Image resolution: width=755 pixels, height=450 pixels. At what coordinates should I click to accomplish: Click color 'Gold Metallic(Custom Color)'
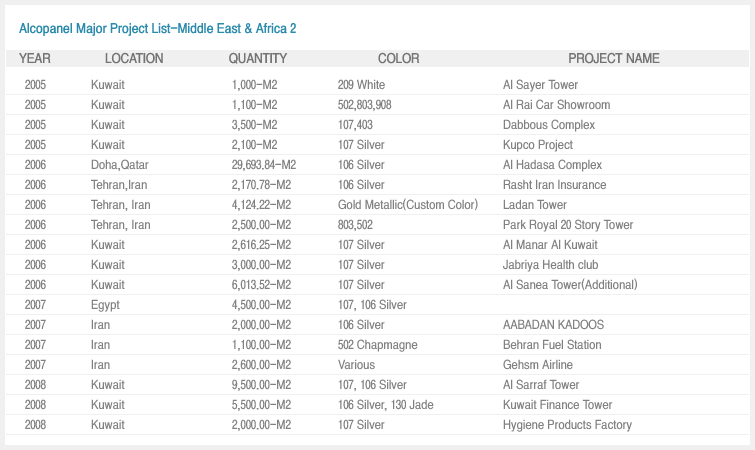[x=408, y=205]
